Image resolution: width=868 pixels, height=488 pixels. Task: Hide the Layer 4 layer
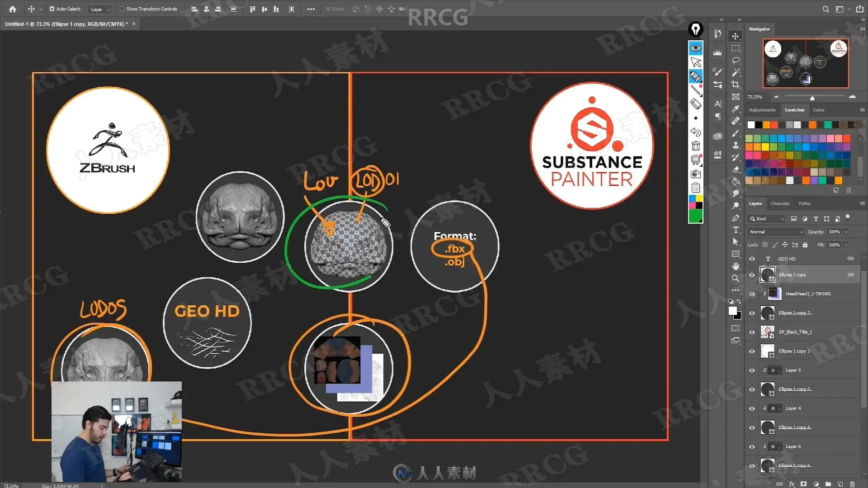pyautogui.click(x=752, y=408)
